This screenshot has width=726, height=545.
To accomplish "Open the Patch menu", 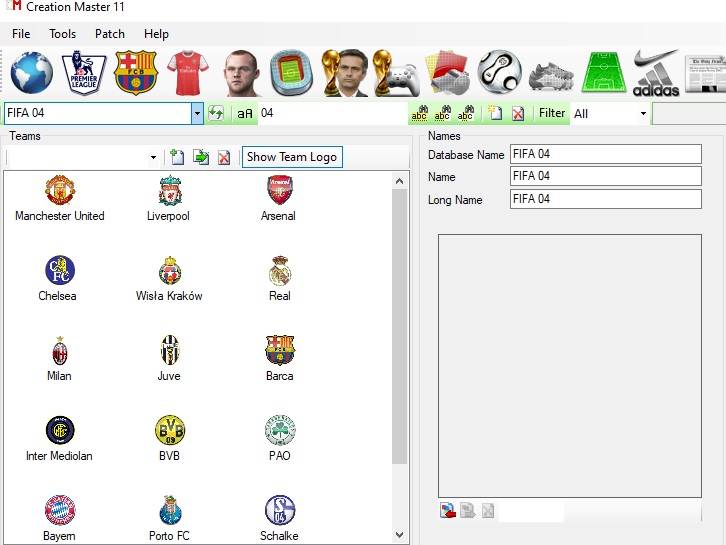I will (110, 34).
